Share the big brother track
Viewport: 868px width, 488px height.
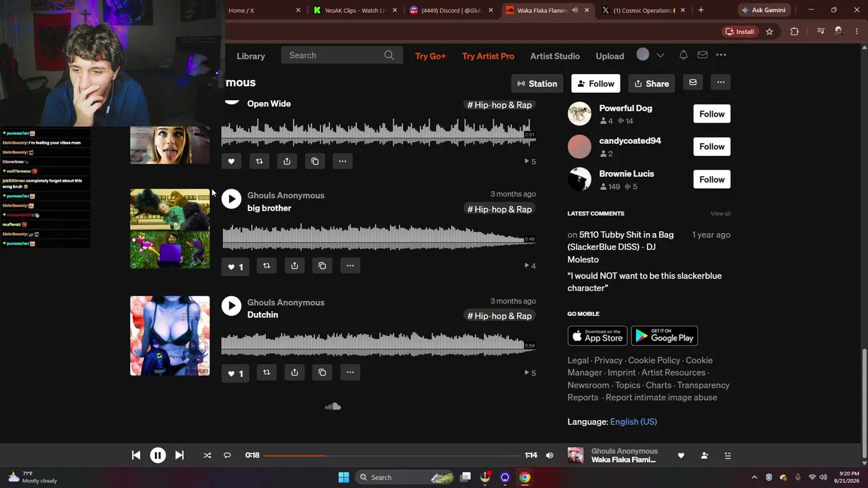tap(294, 266)
